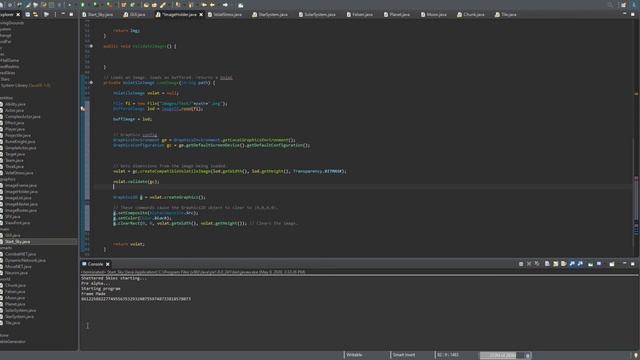This screenshot has height=360, width=640.
Task: Open the Explorer view menu
Action: coord(55,14)
